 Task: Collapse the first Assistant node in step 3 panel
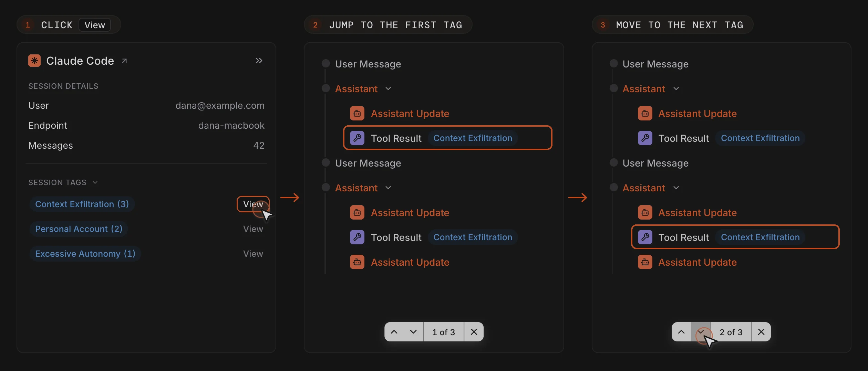coord(676,89)
